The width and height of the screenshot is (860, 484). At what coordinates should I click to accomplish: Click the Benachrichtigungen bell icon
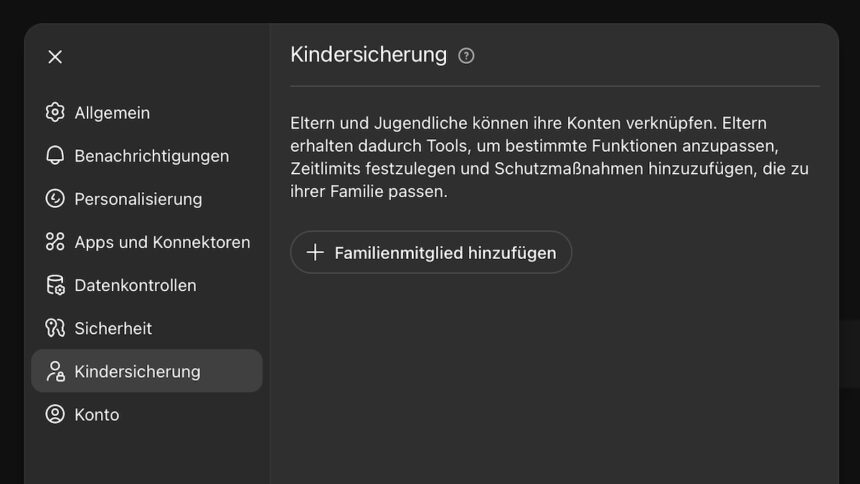55,155
